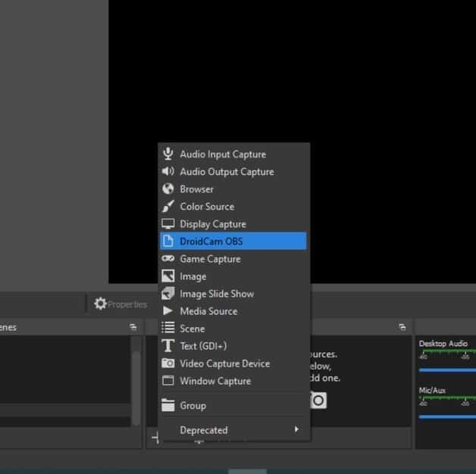Viewport: 476px width, 474px height.
Task: Click the document icon beside DroidCam OBS
Action: [x=168, y=241]
